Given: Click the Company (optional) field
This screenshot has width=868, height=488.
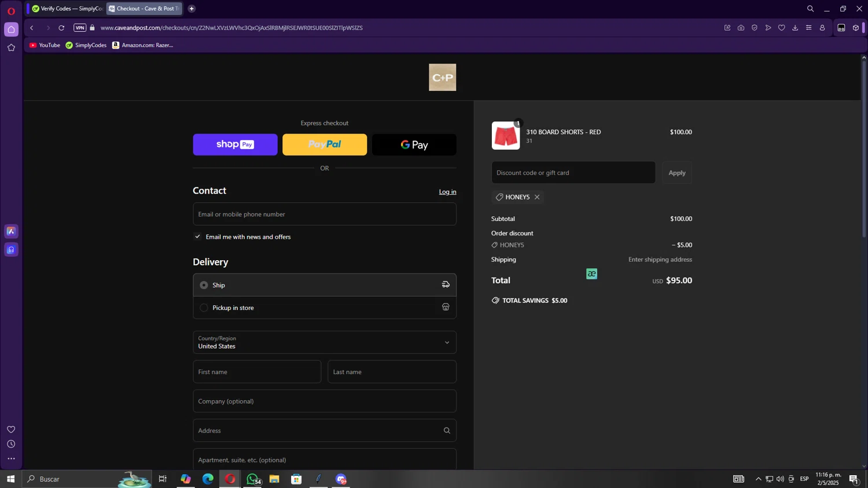Looking at the screenshot, I should click(x=325, y=401).
